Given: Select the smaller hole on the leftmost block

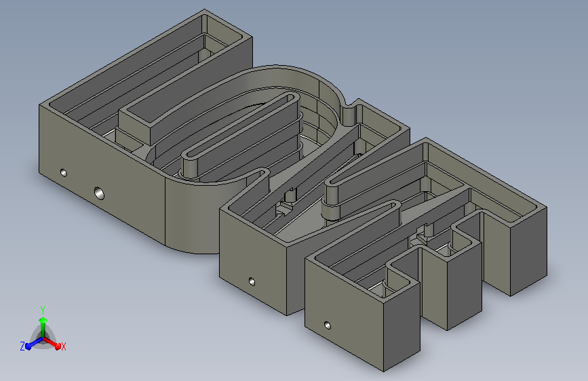Looking at the screenshot, I should (63, 173).
